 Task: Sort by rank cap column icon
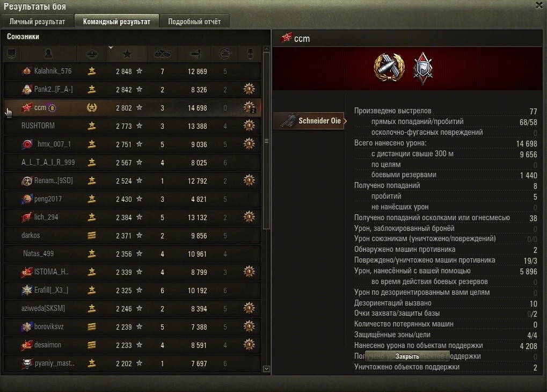(91, 54)
